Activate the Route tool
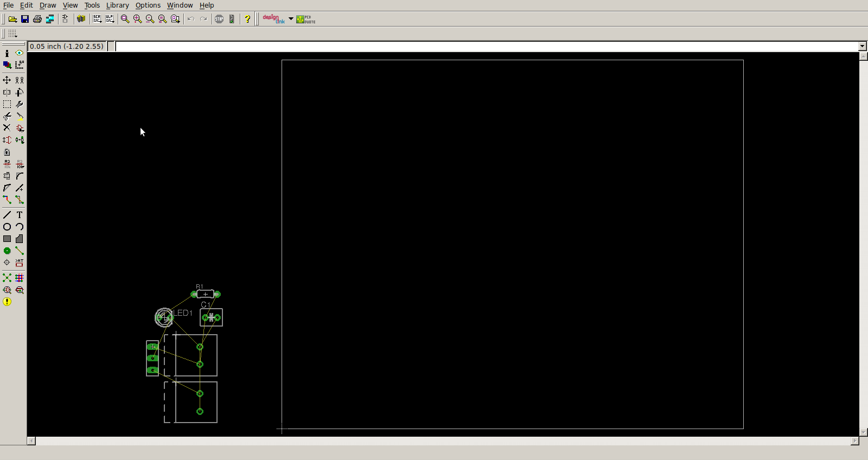Image resolution: width=868 pixels, height=460 pixels. [7, 200]
